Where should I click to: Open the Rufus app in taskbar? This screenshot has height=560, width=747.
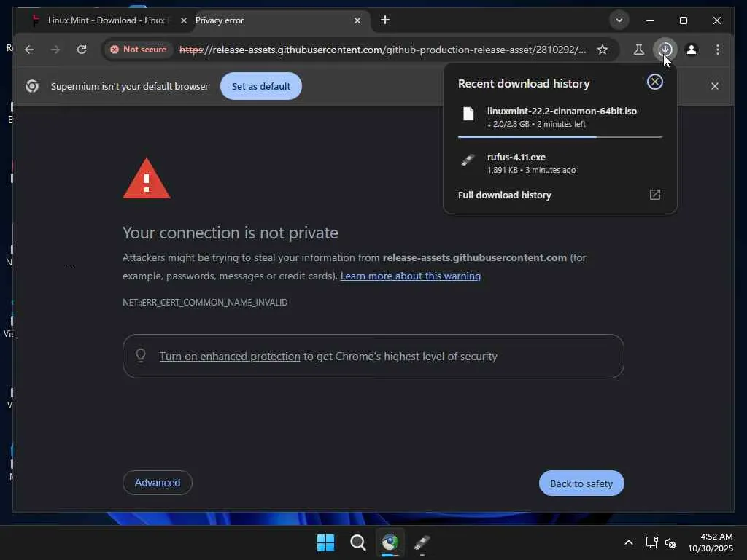[422, 542]
